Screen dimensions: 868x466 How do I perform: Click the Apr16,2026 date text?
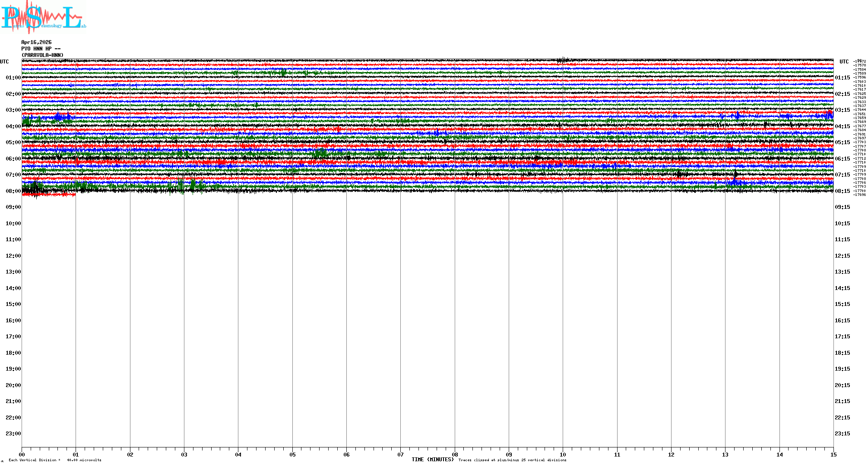point(36,42)
